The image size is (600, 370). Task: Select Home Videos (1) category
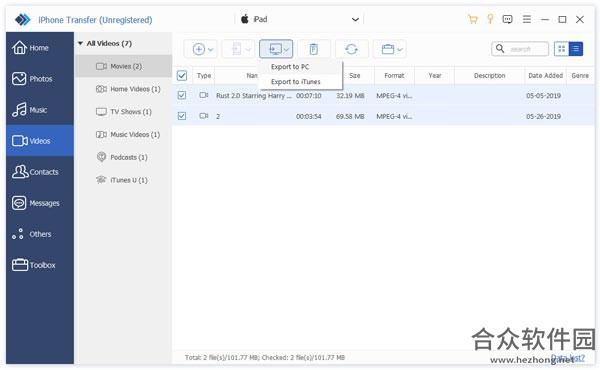click(x=124, y=89)
